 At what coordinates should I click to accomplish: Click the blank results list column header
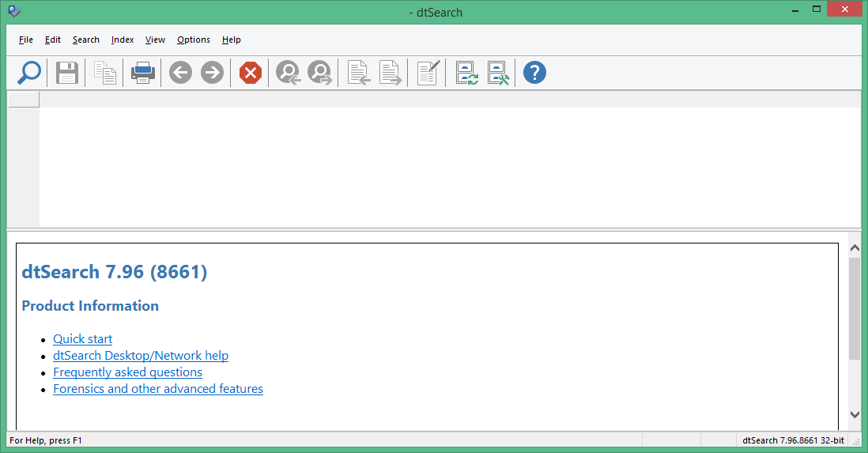coord(23,100)
